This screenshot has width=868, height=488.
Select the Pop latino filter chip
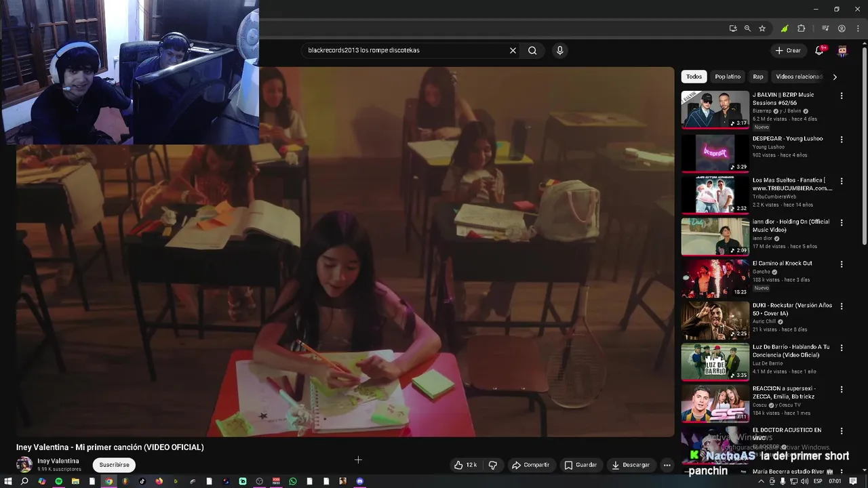728,77
